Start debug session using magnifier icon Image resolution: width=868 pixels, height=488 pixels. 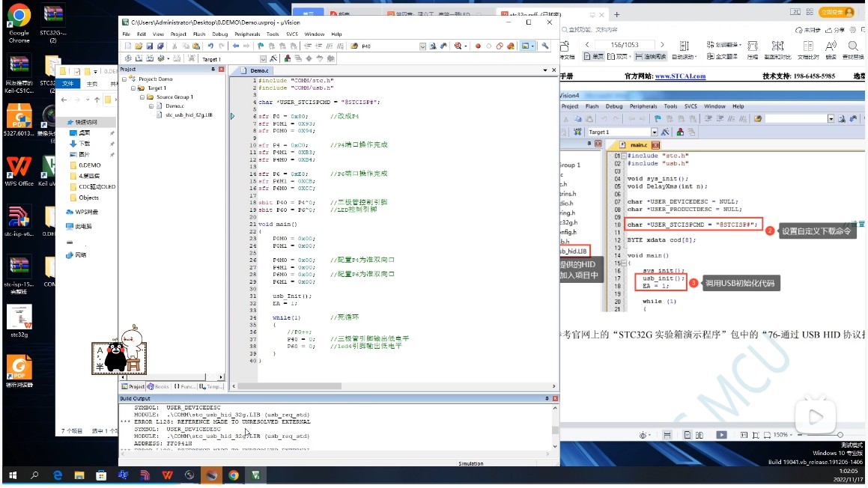point(458,46)
